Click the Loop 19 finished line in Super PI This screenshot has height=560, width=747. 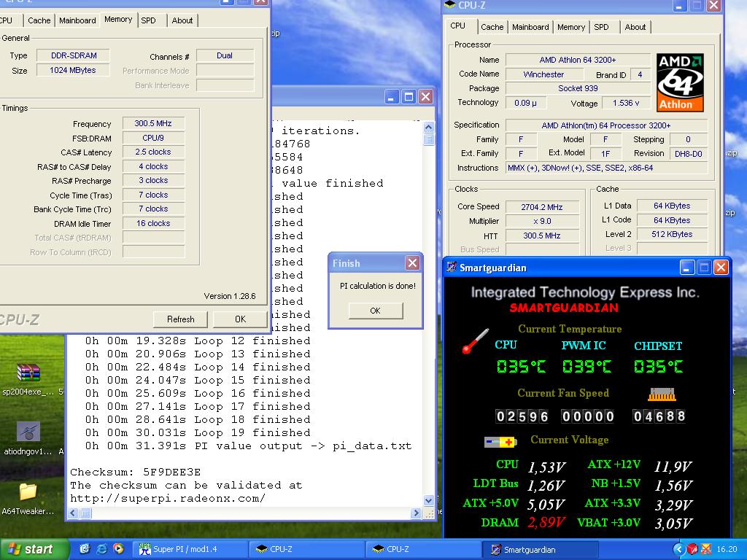coord(198,433)
